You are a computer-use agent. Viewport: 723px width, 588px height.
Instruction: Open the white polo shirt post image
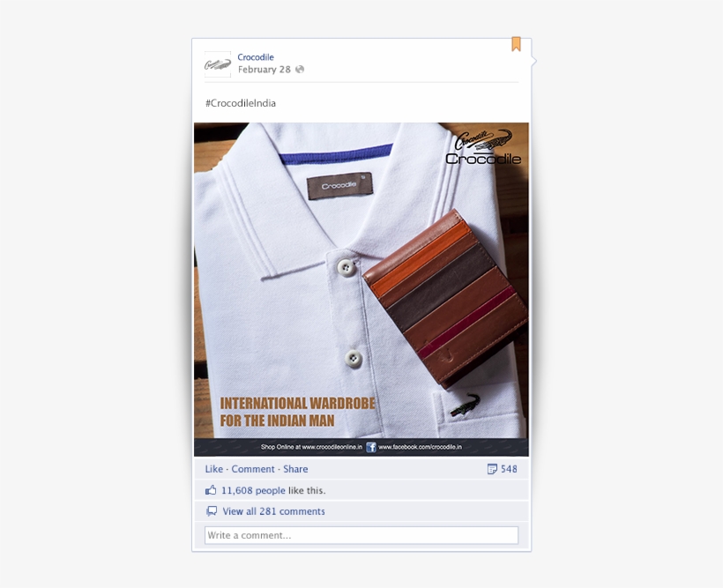click(361, 289)
